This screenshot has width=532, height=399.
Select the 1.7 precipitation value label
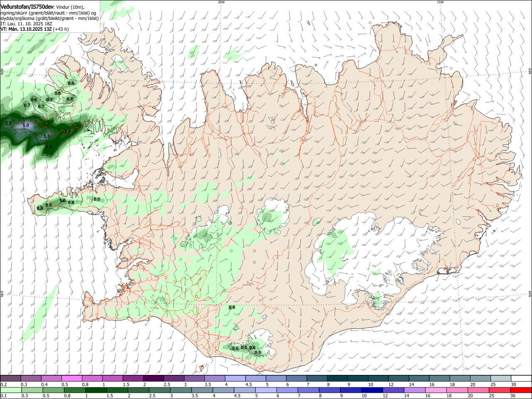(47, 124)
